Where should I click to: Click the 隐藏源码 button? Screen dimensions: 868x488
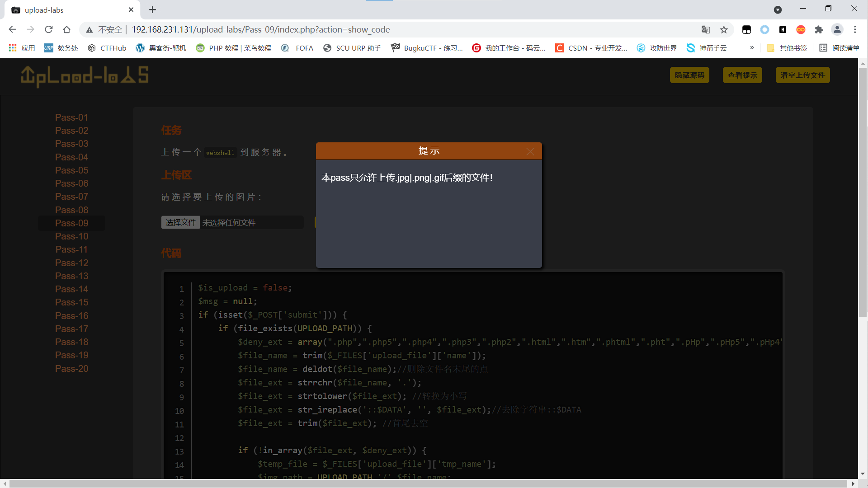[x=689, y=75]
